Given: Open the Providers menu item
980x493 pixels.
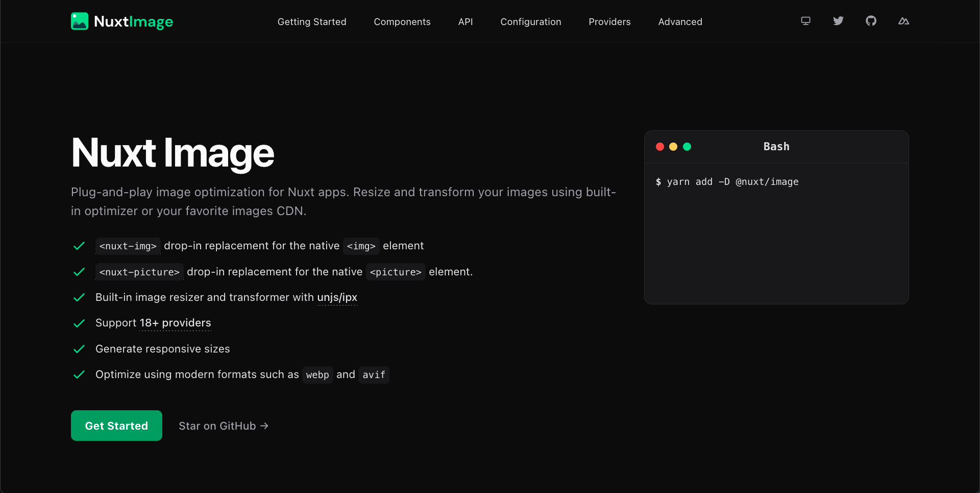Looking at the screenshot, I should point(609,22).
